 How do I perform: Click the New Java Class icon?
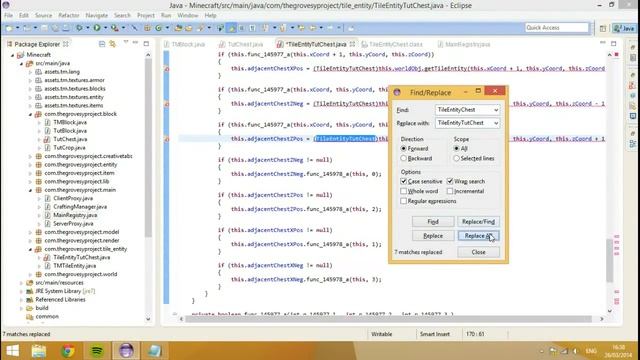158,28
